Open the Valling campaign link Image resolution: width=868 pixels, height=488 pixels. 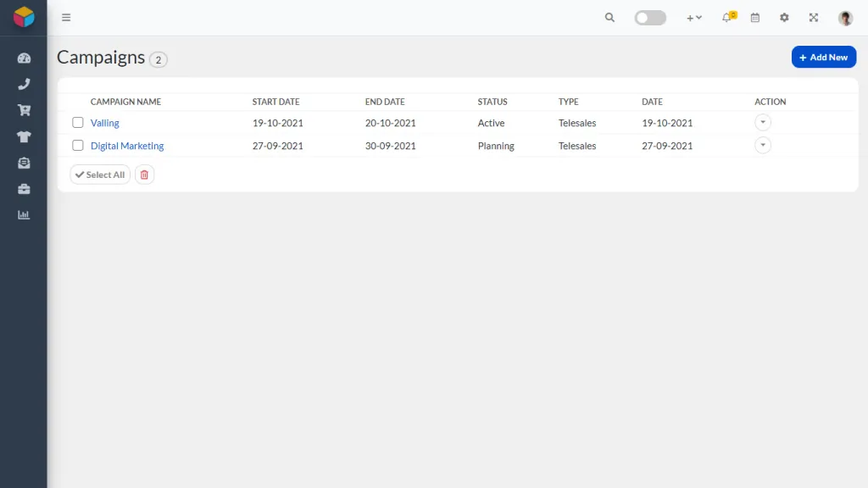point(104,123)
